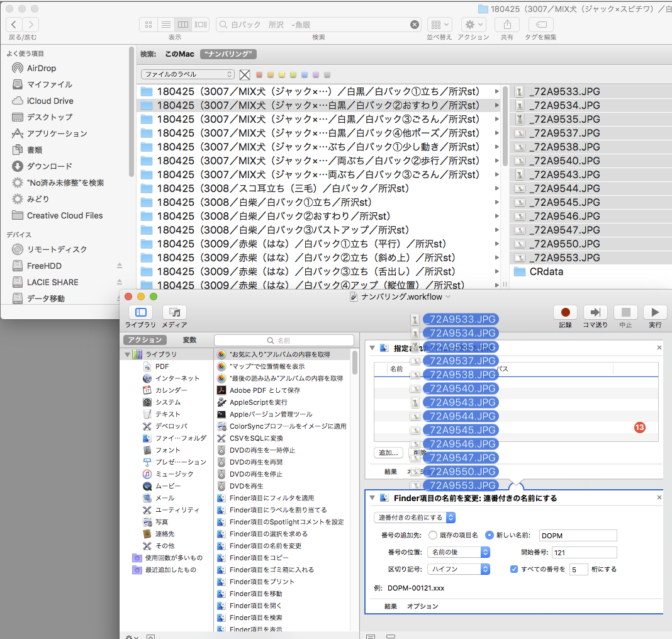Open the Media browser in Automator

pyautogui.click(x=174, y=312)
